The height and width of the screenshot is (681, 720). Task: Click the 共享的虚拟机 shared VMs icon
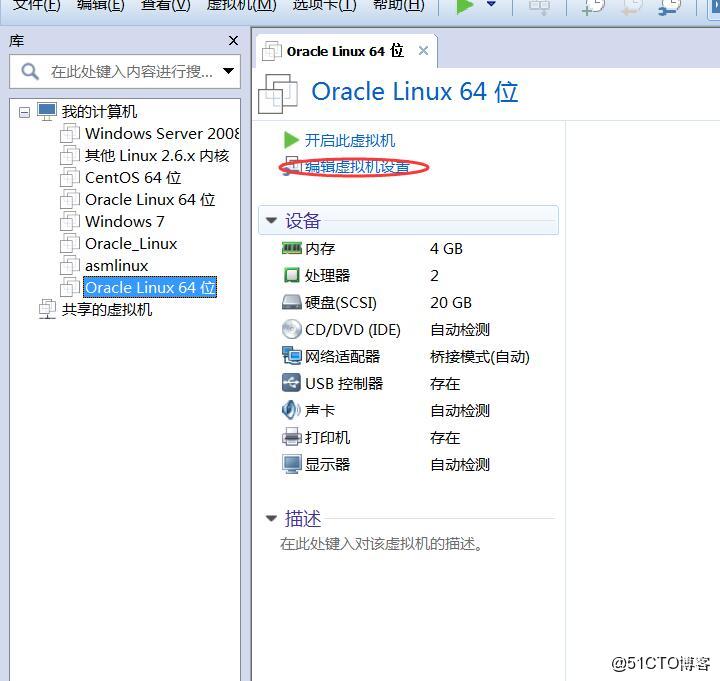pyautogui.click(x=47, y=309)
